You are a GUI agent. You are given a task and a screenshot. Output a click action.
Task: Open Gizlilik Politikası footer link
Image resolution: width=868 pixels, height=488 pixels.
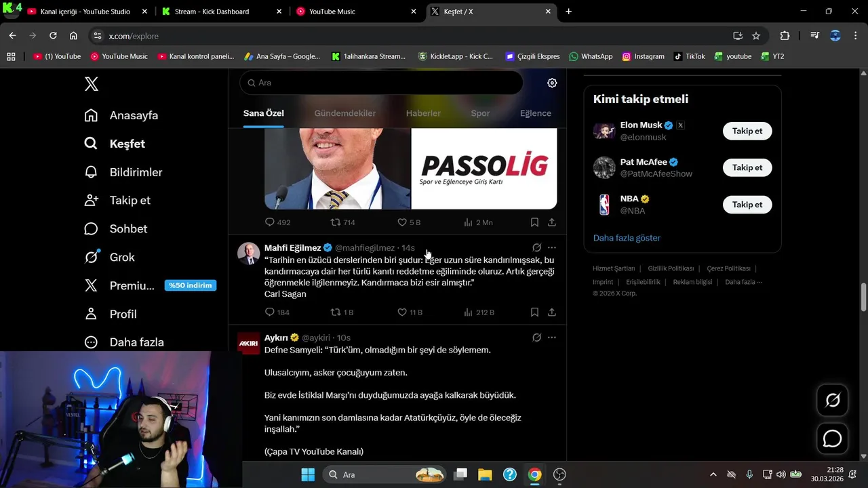pos(671,268)
